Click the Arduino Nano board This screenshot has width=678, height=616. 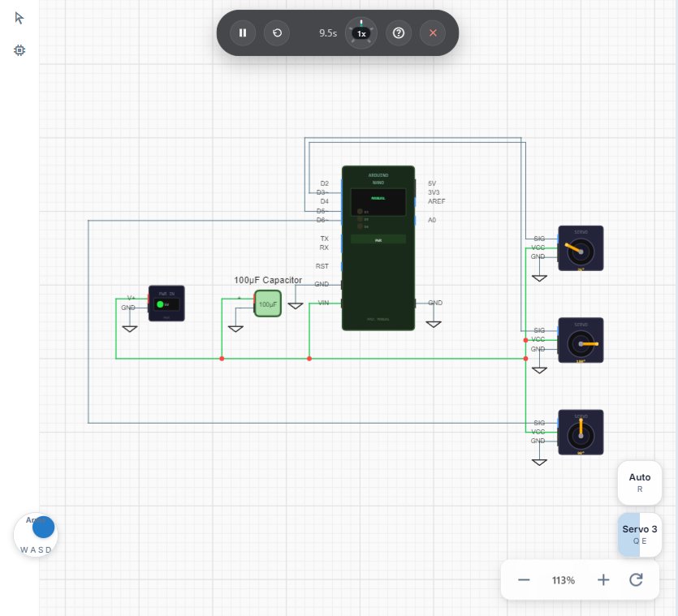point(378,248)
